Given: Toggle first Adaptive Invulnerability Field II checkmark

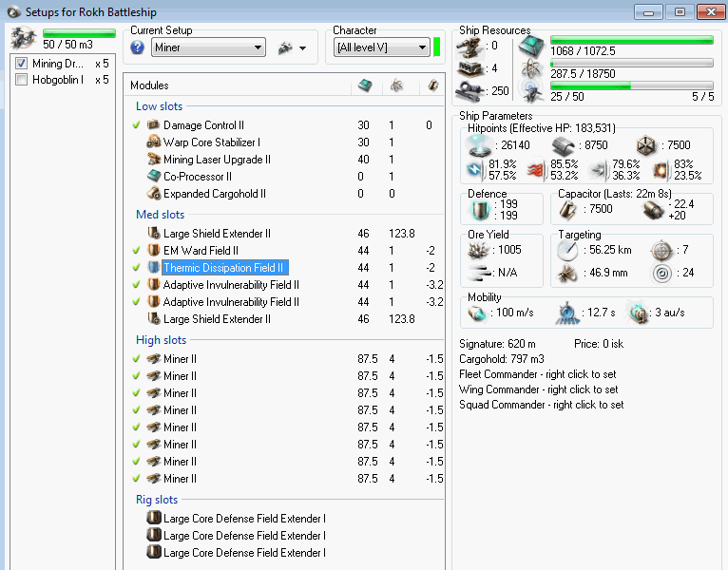Looking at the screenshot, I should click(136, 285).
